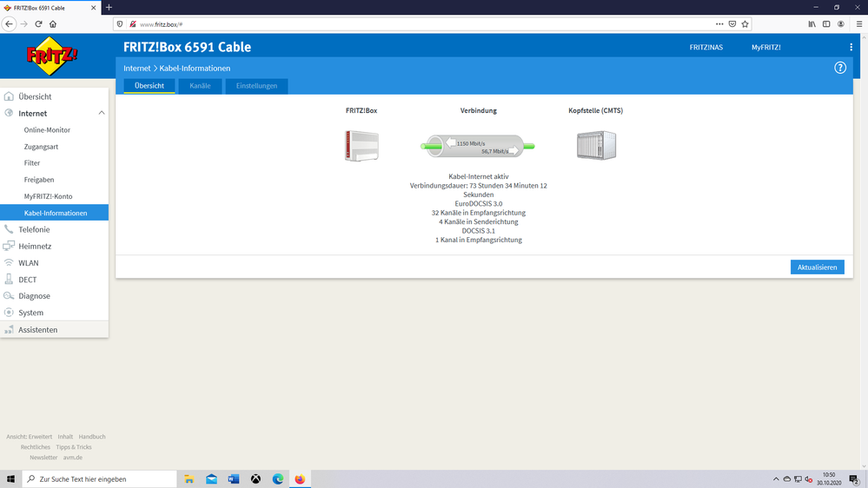This screenshot has width=868, height=488.
Task: Click the Kopfstelle CMTS server image
Action: (x=596, y=146)
